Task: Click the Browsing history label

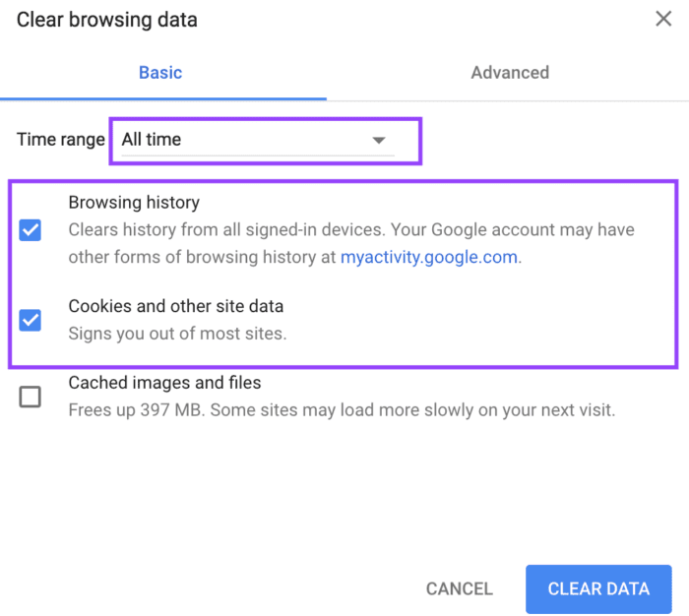Action: point(134,203)
